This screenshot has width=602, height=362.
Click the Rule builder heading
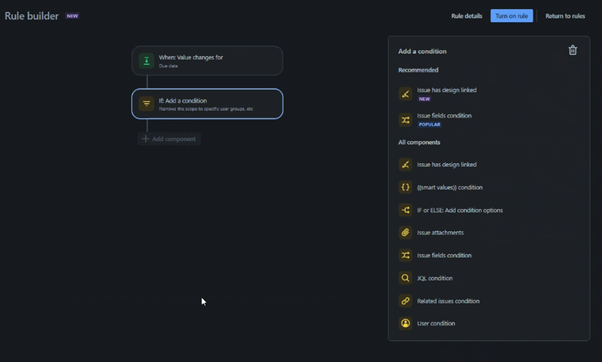pyautogui.click(x=31, y=16)
